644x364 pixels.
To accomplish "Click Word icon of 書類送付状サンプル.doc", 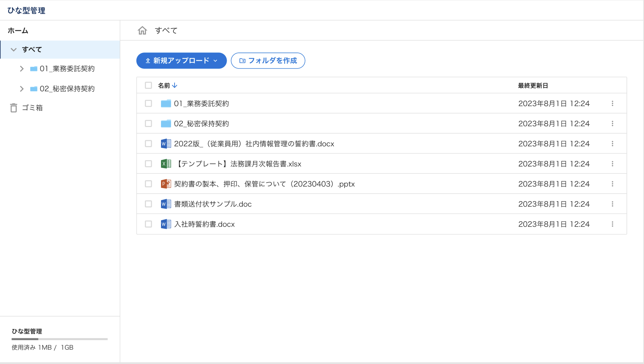I will (166, 204).
